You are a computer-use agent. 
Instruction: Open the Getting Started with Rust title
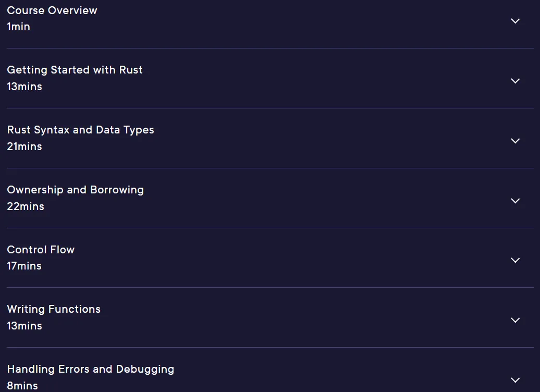(75, 70)
